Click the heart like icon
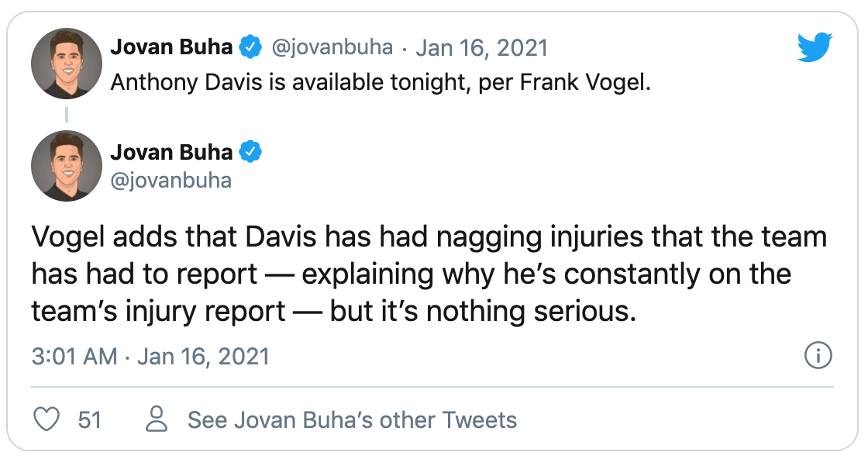This screenshot has height=459, width=868. point(46,419)
